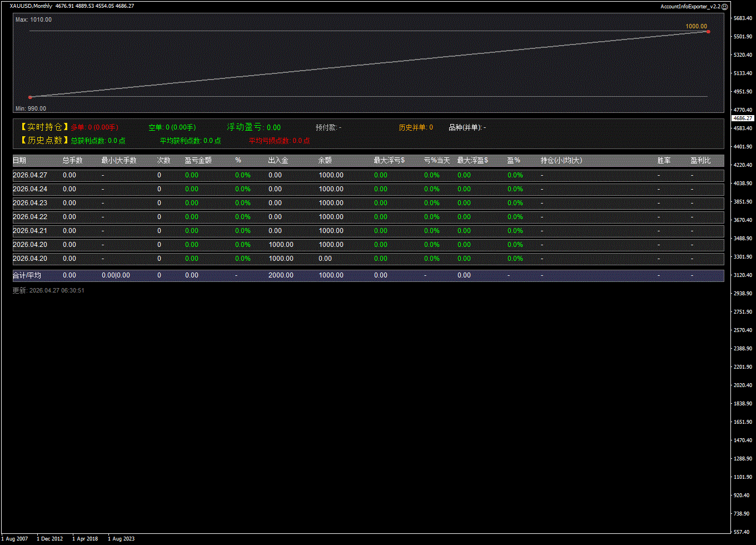Click the 更新 timestamp text below table
This screenshot has height=545, width=756.
[x=48, y=290]
